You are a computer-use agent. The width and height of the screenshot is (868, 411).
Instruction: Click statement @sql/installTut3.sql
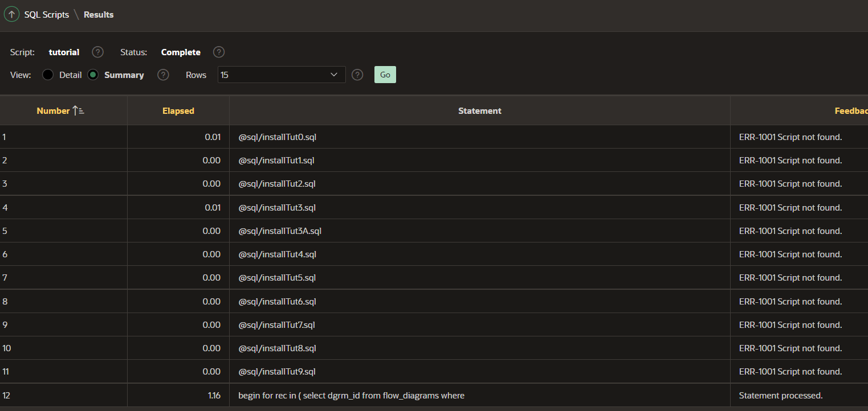pyautogui.click(x=277, y=208)
